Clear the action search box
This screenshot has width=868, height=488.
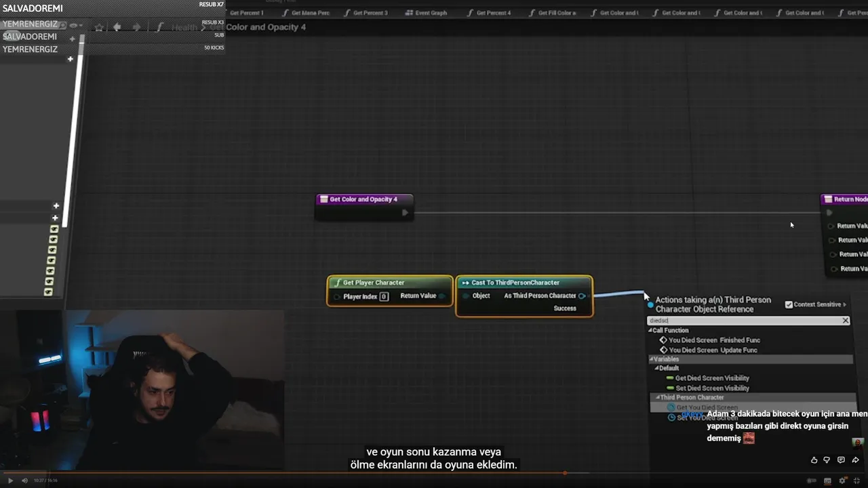[846, 321]
